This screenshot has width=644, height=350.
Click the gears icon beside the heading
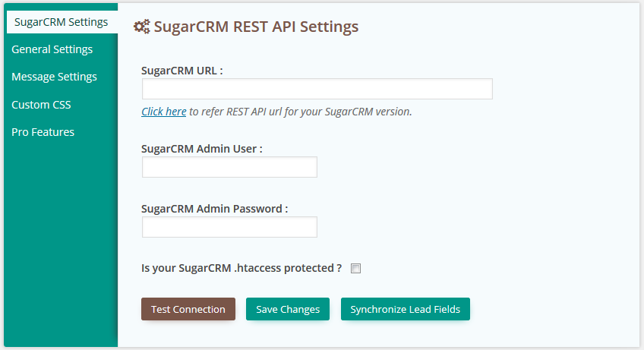click(141, 27)
